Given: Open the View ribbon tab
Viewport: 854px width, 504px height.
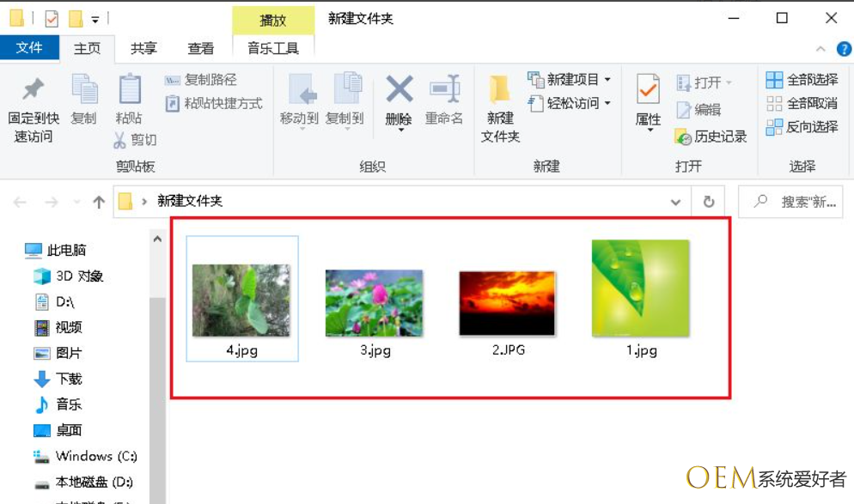Looking at the screenshot, I should tap(201, 49).
